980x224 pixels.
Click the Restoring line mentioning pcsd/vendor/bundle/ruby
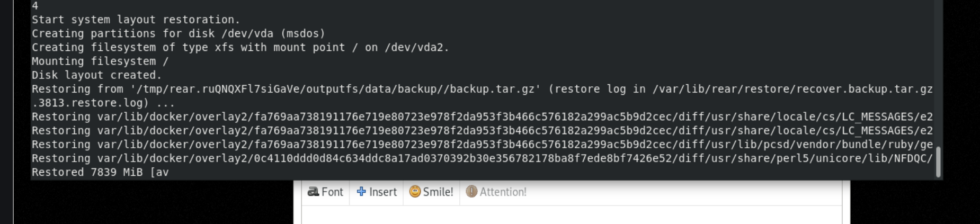coord(482,145)
